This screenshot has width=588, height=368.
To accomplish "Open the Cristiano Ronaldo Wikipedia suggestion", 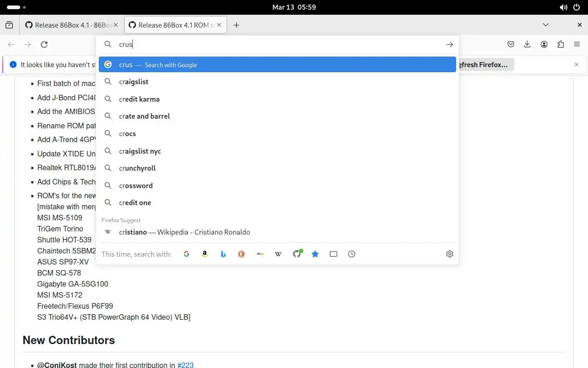I will tap(277, 232).
